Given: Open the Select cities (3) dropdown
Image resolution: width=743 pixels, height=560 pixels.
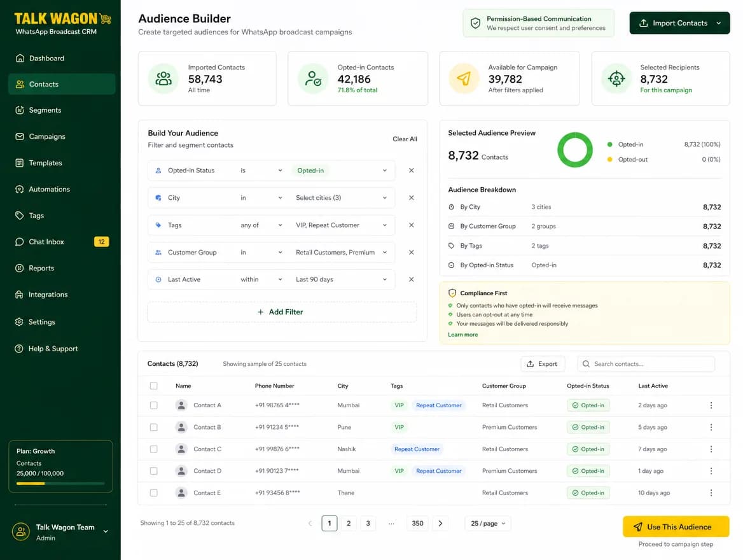Looking at the screenshot, I should [x=342, y=198].
